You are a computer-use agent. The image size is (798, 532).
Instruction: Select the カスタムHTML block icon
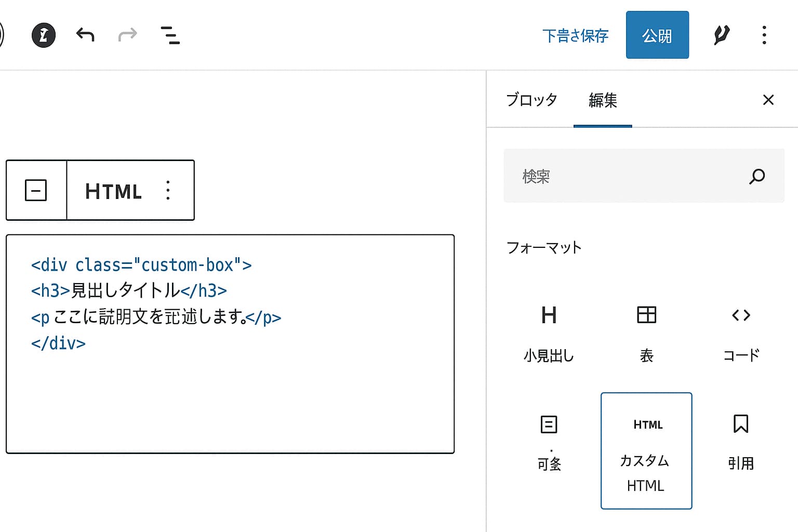pyautogui.click(x=646, y=450)
